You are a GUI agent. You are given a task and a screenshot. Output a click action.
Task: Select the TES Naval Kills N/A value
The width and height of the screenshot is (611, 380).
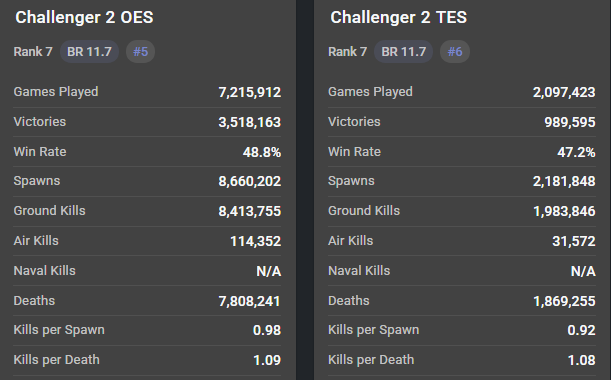pos(583,271)
